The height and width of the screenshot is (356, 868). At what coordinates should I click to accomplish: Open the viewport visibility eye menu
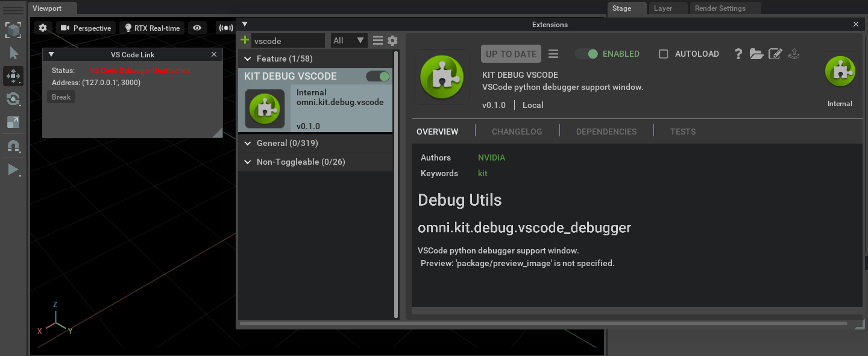(x=198, y=28)
